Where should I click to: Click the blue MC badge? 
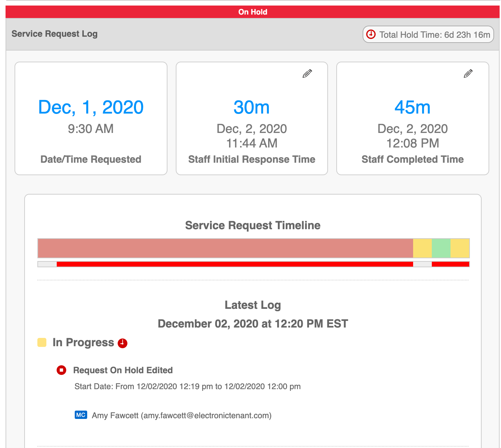coord(81,415)
